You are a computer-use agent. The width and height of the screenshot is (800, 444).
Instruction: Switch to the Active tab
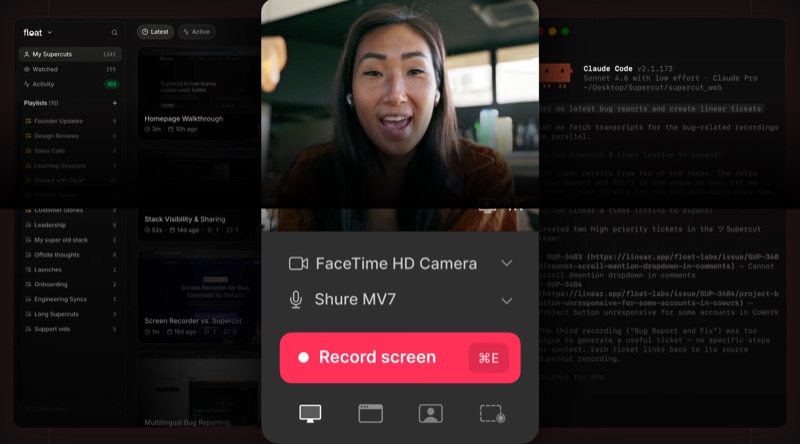tap(196, 32)
